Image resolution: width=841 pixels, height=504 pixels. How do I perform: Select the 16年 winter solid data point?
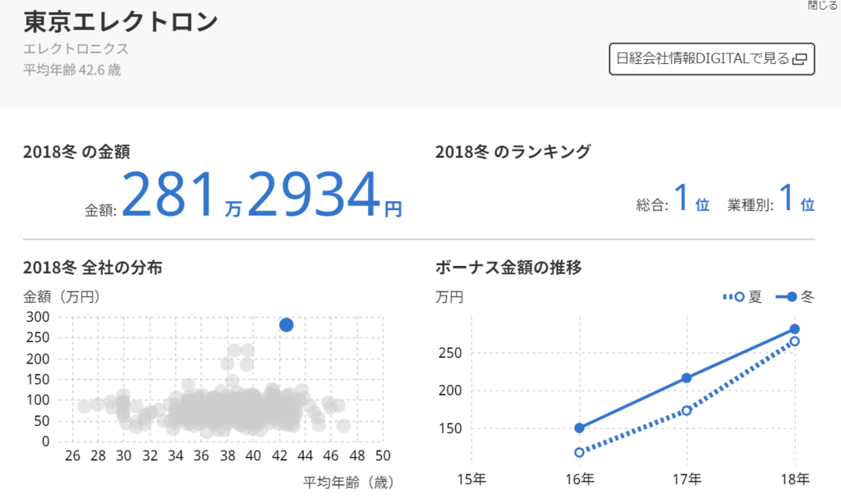[x=579, y=428]
